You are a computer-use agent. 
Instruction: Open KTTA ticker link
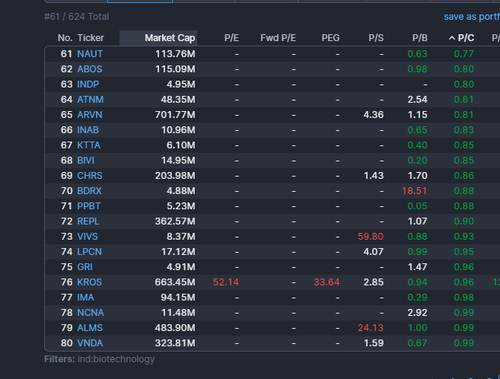(89, 145)
